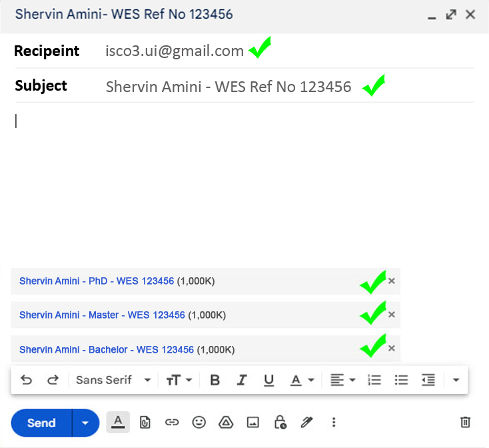
Task: Open Shervin Amini - Master attachment link
Action: click(x=103, y=315)
